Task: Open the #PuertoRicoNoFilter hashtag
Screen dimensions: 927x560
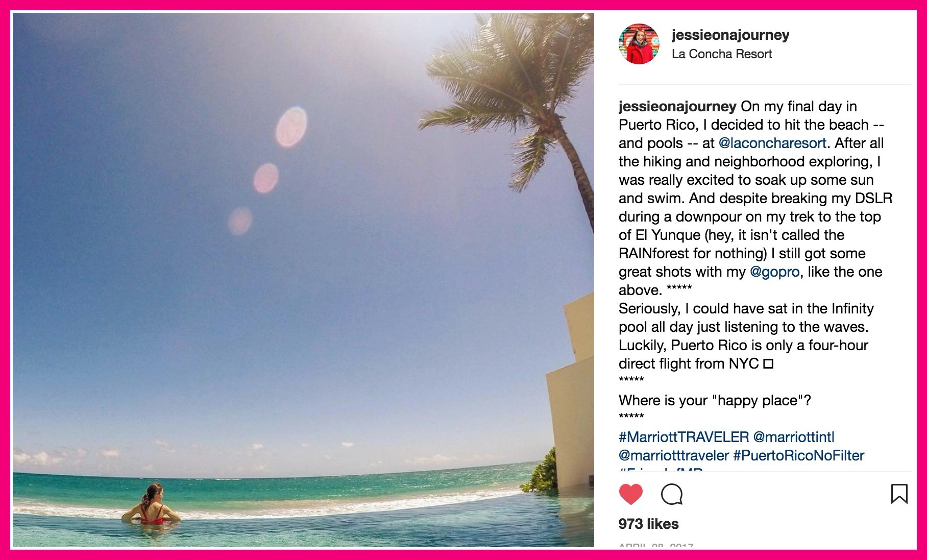Action: [798, 455]
